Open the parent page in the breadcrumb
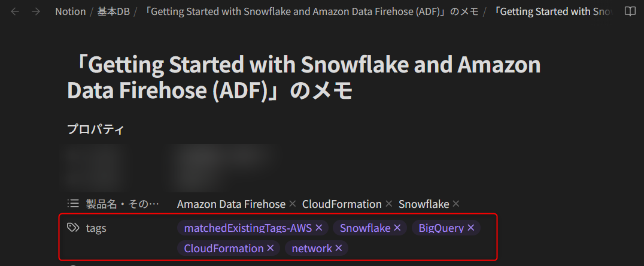The image size is (644, 266). 312,11
